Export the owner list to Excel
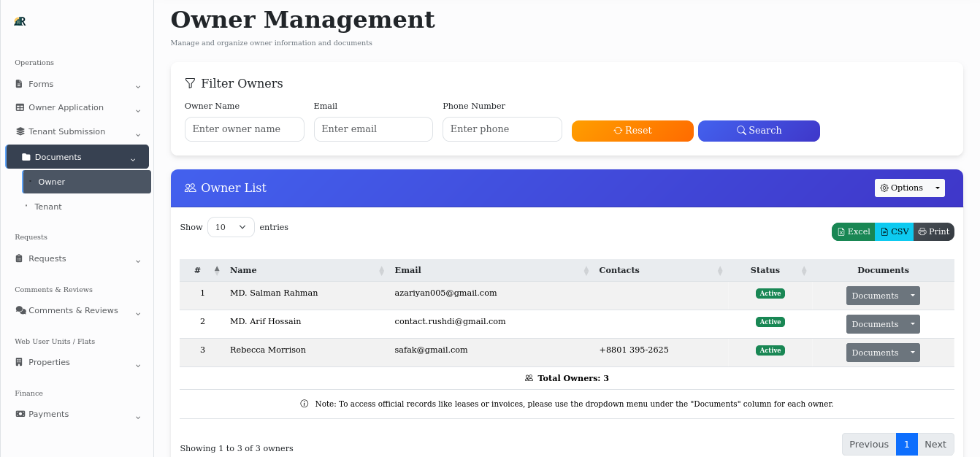 (x=853, y=231)
